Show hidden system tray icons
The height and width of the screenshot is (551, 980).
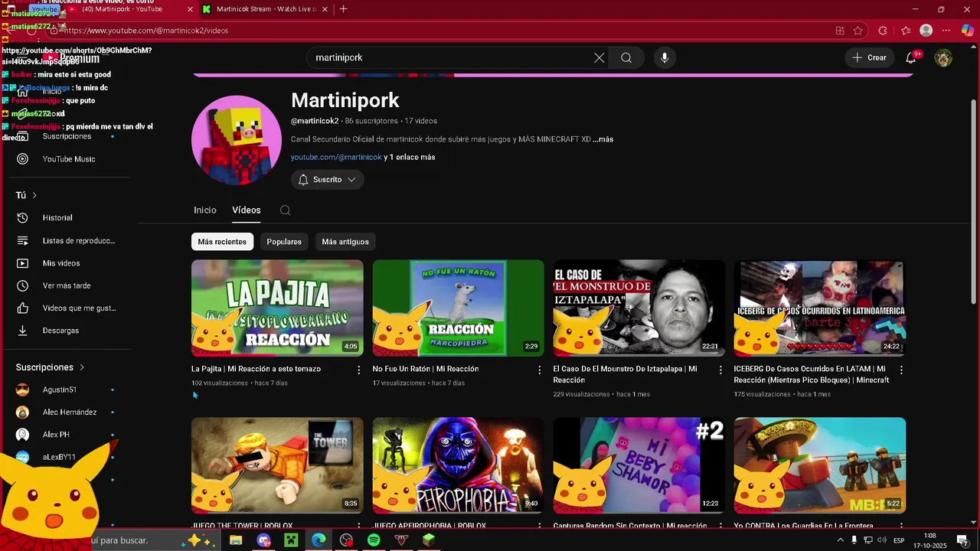pyautogui.click(x=841, y=540)
